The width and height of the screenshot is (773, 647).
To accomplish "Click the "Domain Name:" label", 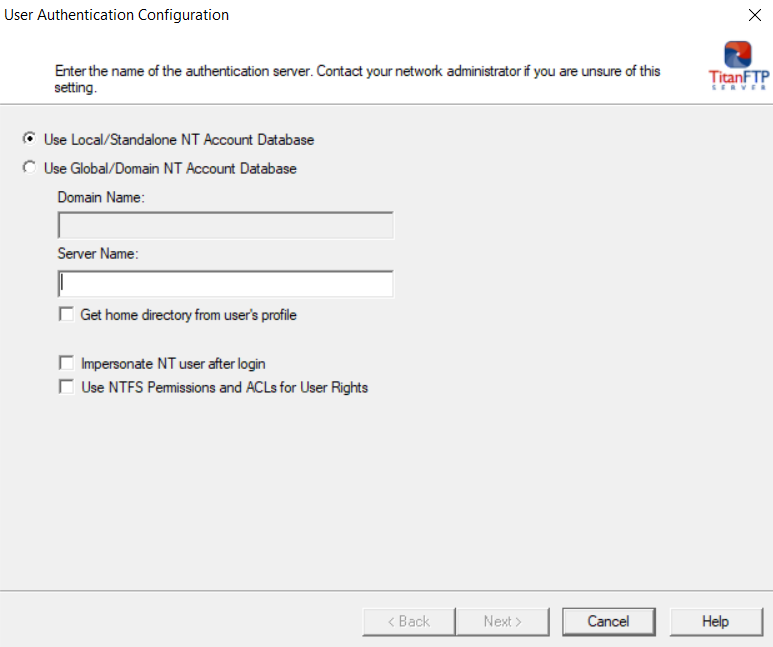I will click(x=101, y=198).
